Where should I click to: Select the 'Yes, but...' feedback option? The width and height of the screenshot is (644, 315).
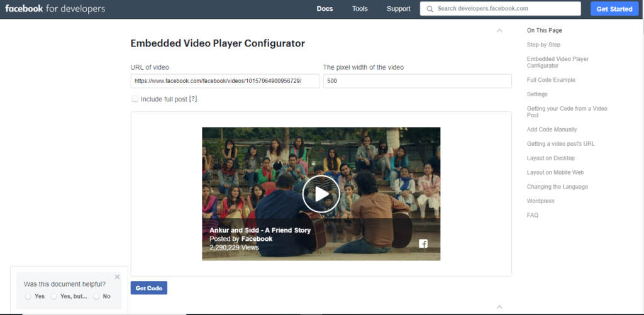click(53, 296)
